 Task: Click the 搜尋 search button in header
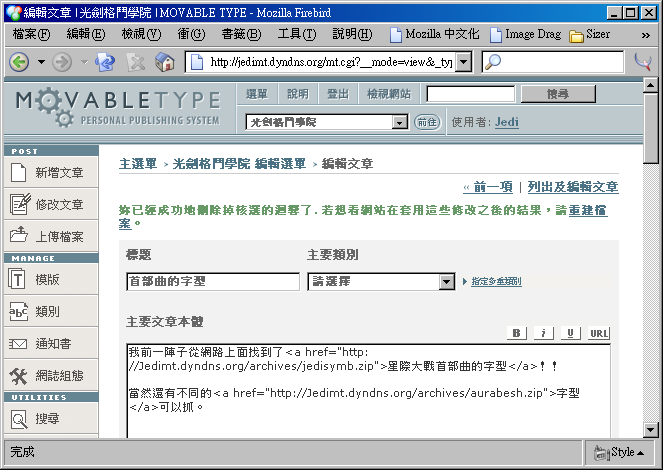coord(558,94)
